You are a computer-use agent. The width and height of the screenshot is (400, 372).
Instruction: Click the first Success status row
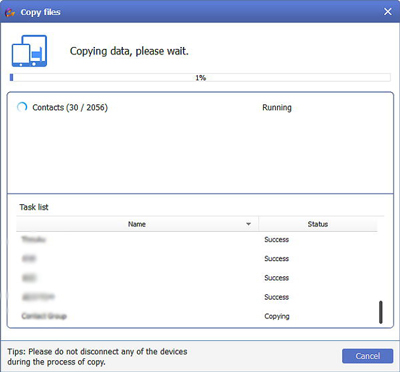point(277,239)
